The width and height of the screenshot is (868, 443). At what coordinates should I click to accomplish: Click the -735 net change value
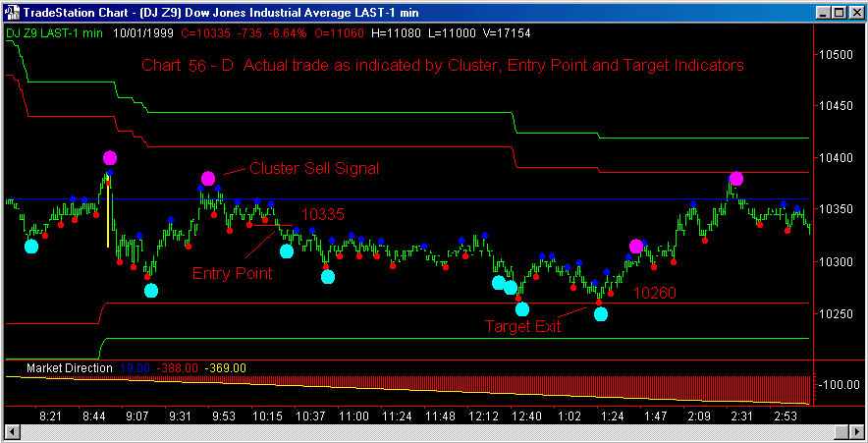249,33
